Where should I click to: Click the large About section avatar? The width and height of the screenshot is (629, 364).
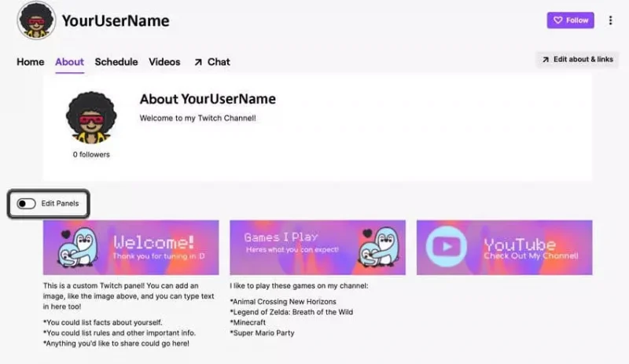[x=91, y=118]
